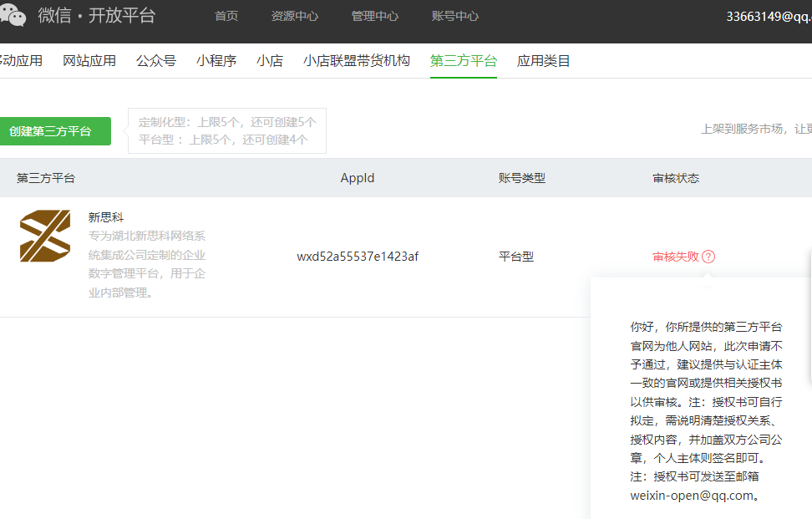
Task: Click the 平台型 quota line in tooltip
Action: pyautogui.click(x=223, y=140)
